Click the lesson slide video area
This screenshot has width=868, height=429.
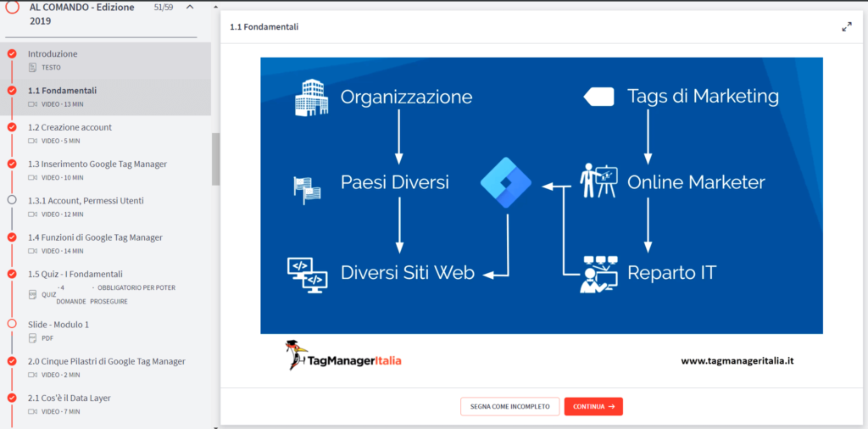[542, 195]
